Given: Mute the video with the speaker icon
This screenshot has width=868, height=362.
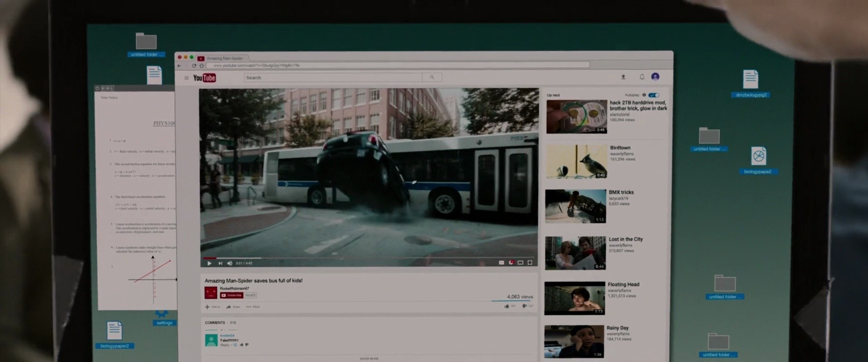Looking at the screenshot, I should coord(230,263).
